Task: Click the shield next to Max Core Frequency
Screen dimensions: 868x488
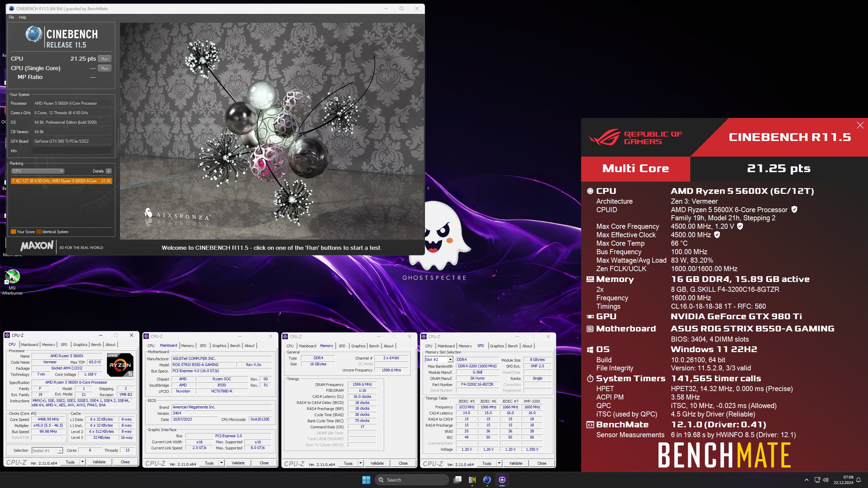Action: [x=740, y=226]
